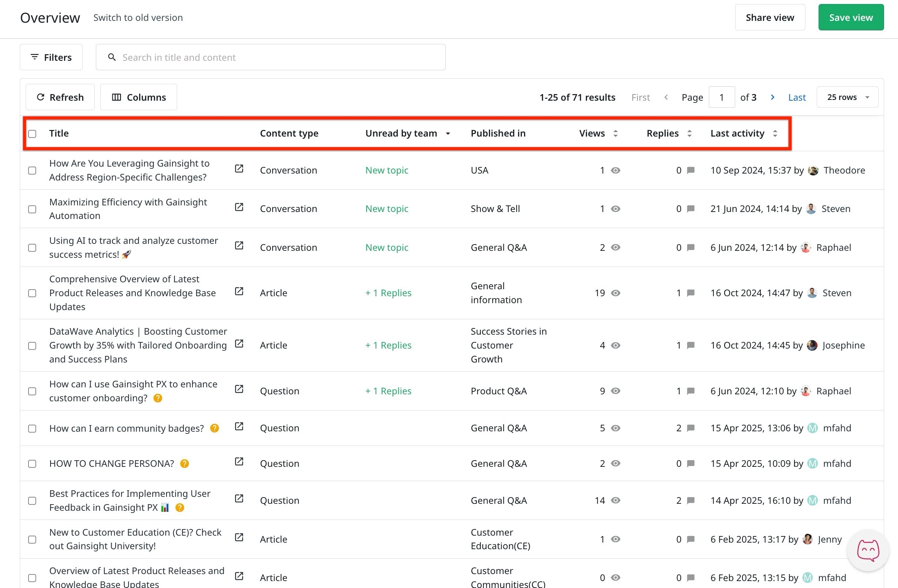
Task: Click Theodore's avatar on the first row
Action: click(x=813, y=170)
